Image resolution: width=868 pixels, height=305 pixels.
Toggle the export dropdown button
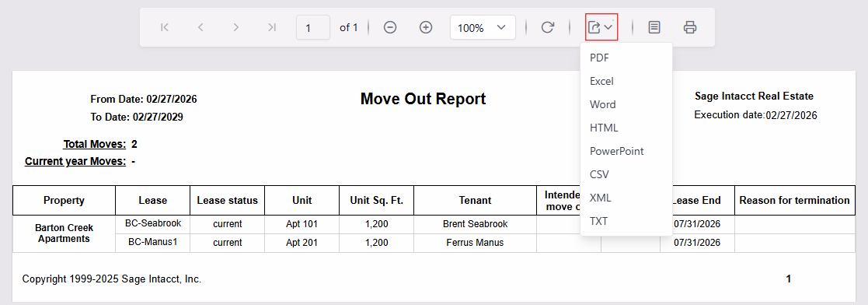click(x=601, y=27)
